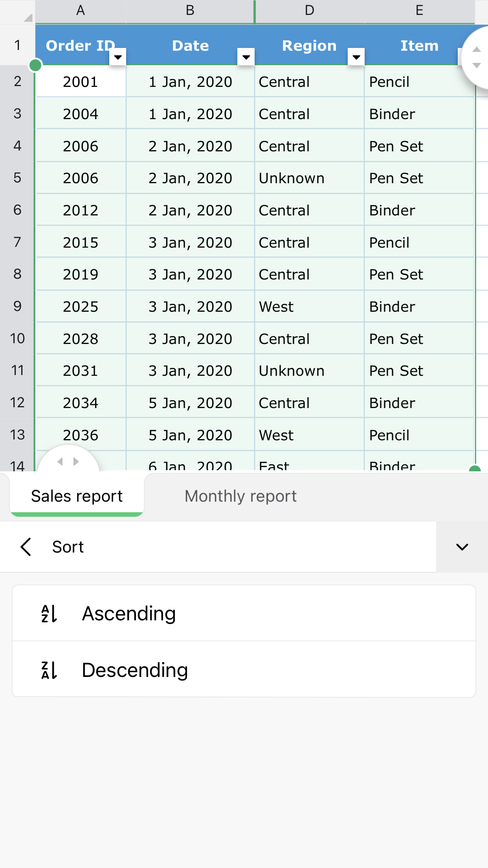Open the Order ID filter dropdown
The image size is (488, 868).
pyautogui.click(x=117, y=57)
